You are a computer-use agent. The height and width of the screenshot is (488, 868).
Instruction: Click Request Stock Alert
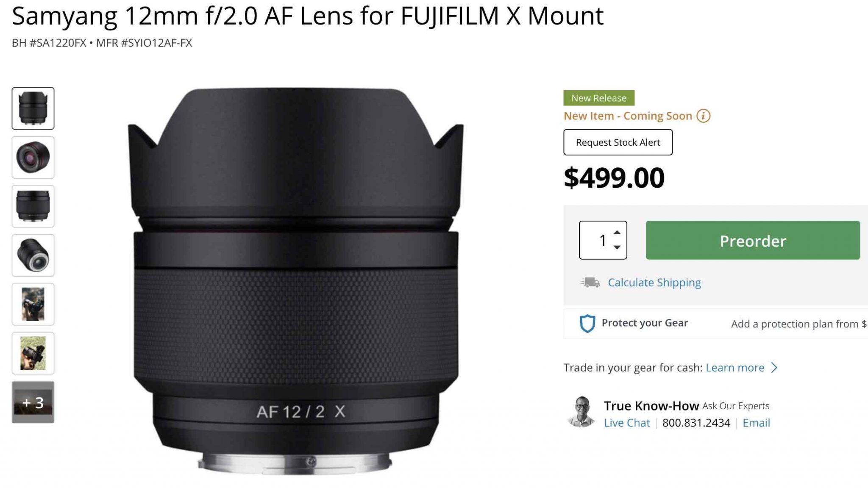618,142
